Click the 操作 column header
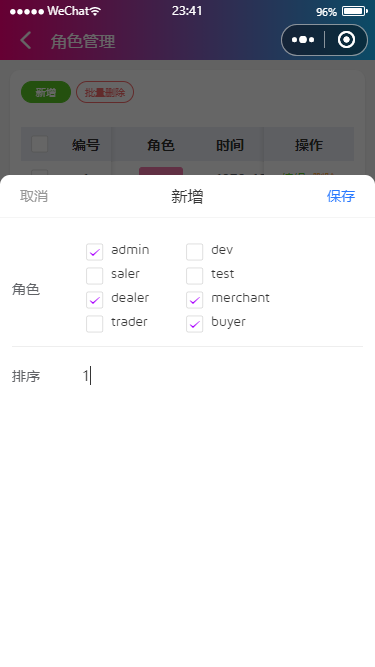375x667 pixels. [309, 145]
